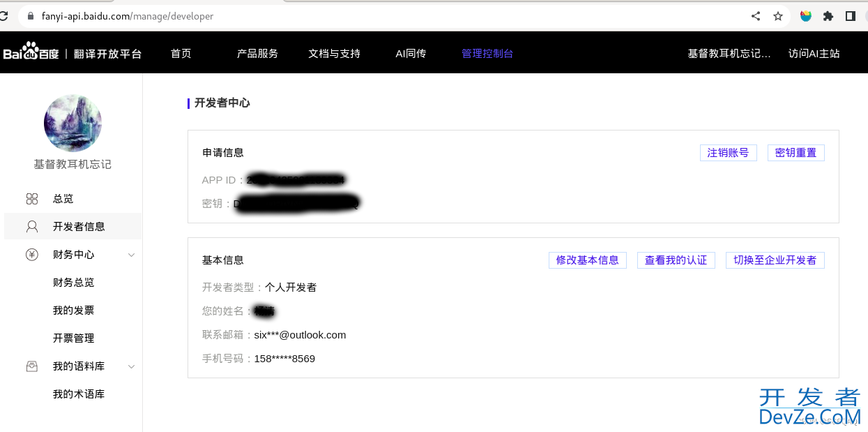Click the Baidu logo in header

pyautogui.click(x=31, y=53)
